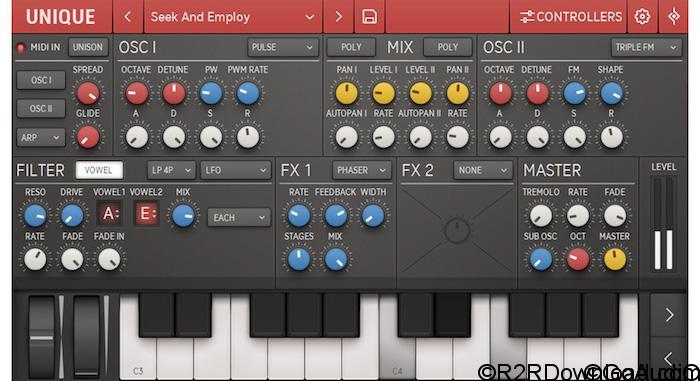Click the OSC I DETUNE knob

click(x=174, y=93)
